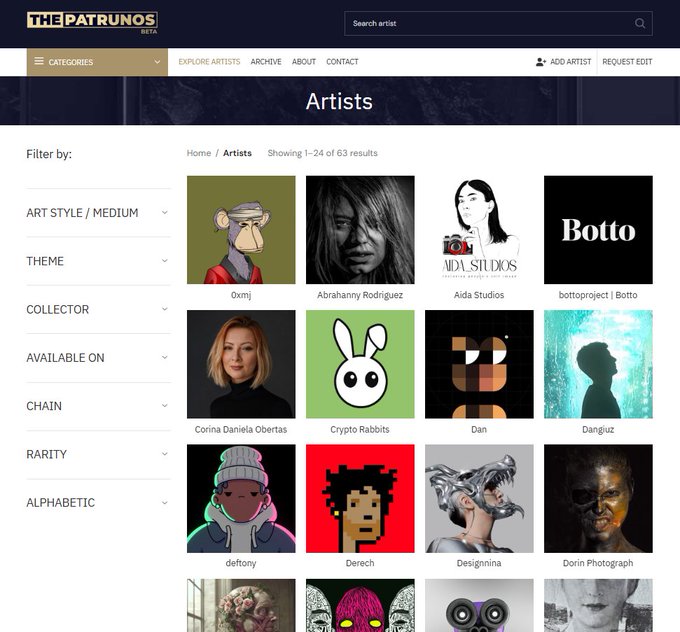Open the About menu item
The width and height of the screenshot is (680, 632).
click(304, 62)
